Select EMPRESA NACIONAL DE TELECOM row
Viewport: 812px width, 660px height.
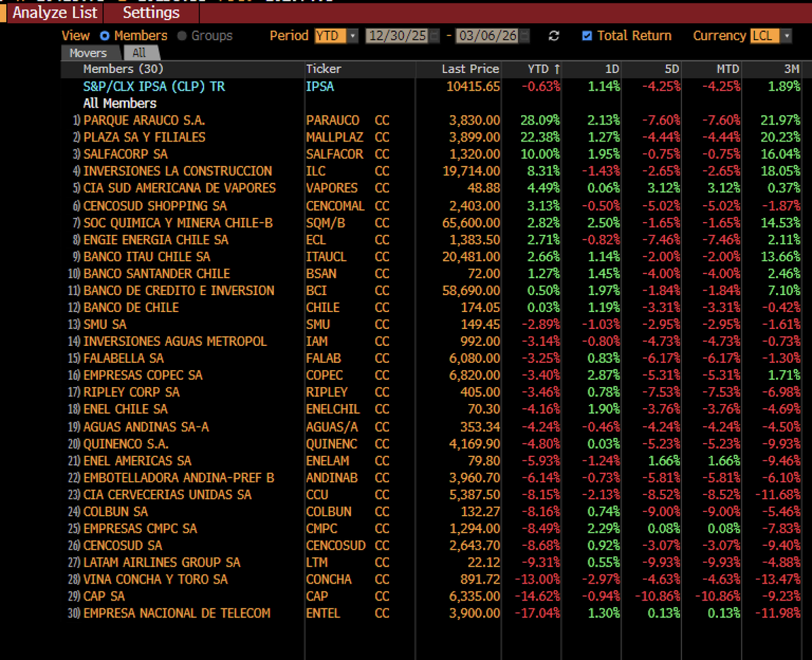pos(432,613)
